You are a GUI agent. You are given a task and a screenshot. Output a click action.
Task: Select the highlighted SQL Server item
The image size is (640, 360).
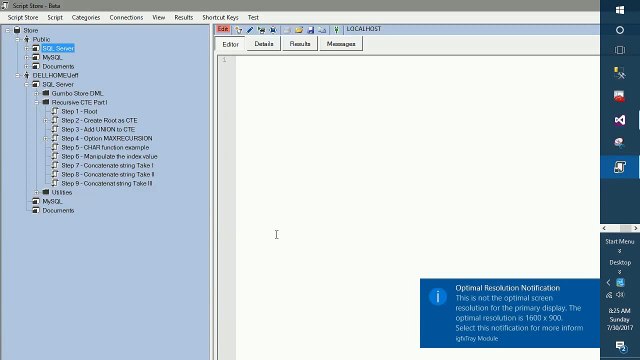(x=58, y=48)
